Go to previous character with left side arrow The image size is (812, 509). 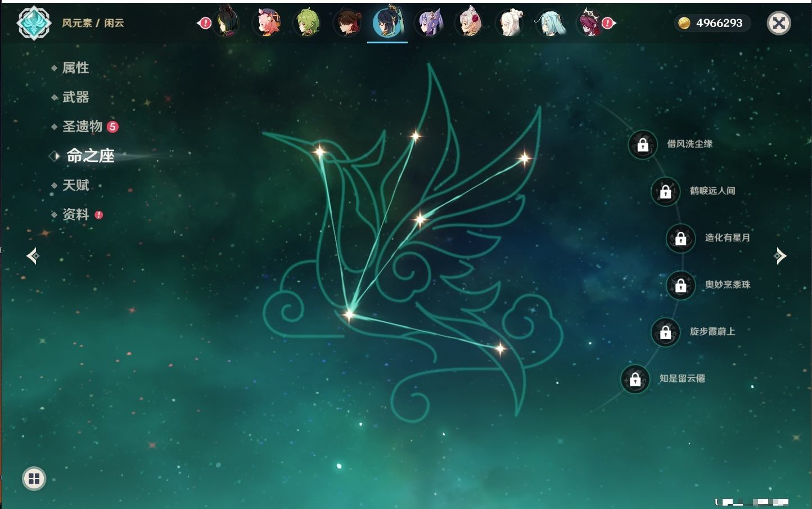33,256
